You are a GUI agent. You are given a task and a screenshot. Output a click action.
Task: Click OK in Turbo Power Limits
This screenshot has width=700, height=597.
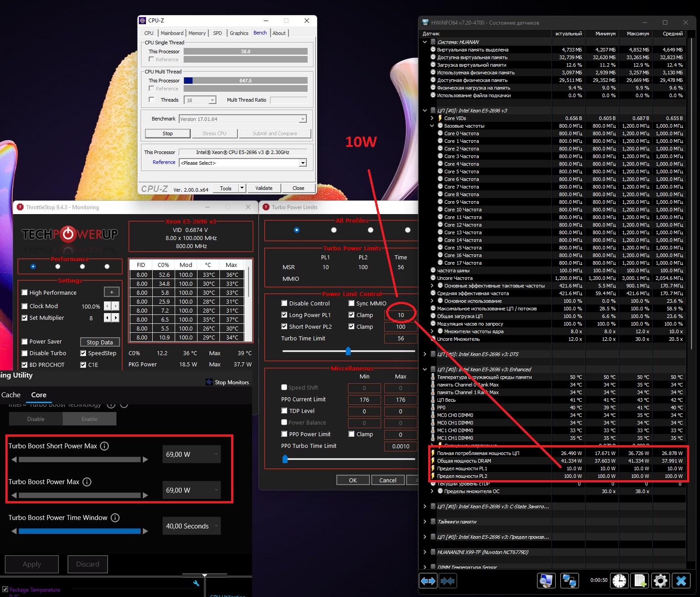pos(353,480)
